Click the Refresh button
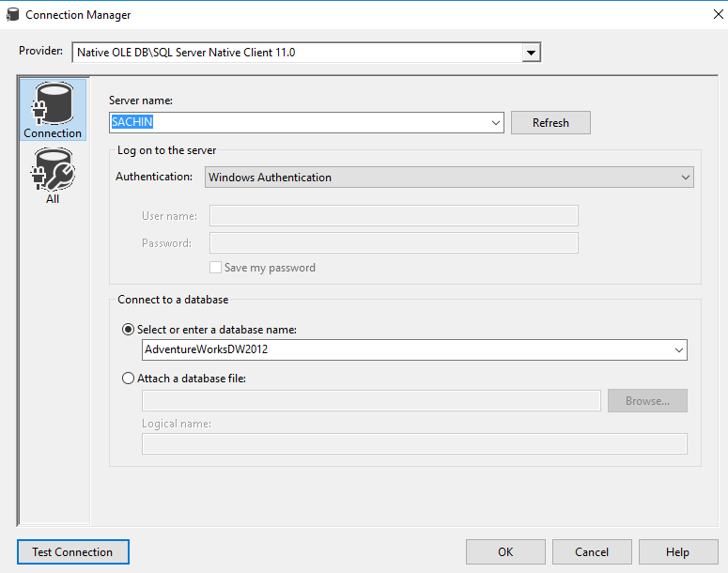728x573 pixels. pos(550,123)
